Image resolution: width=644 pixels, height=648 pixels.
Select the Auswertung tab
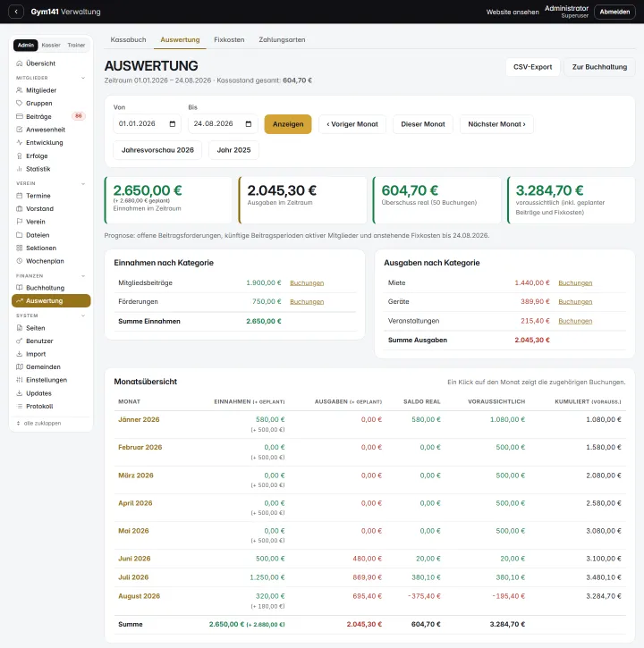click(x=180, y=39)
